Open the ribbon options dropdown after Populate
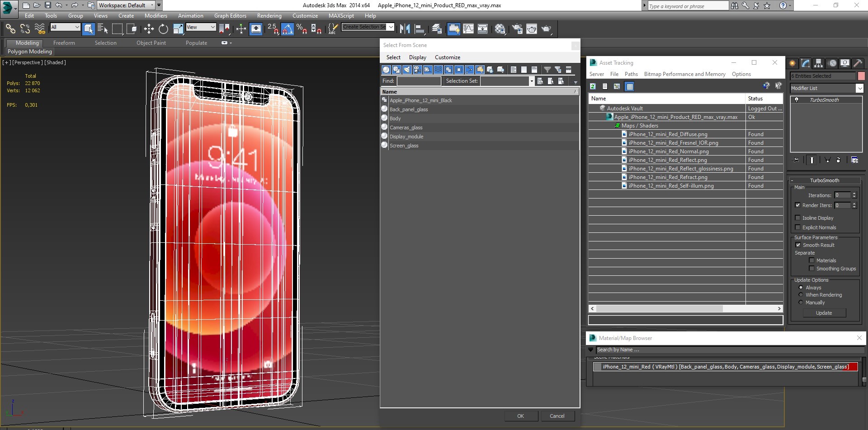This screenshot has width=868, height=430. click(x=226, y=43)
